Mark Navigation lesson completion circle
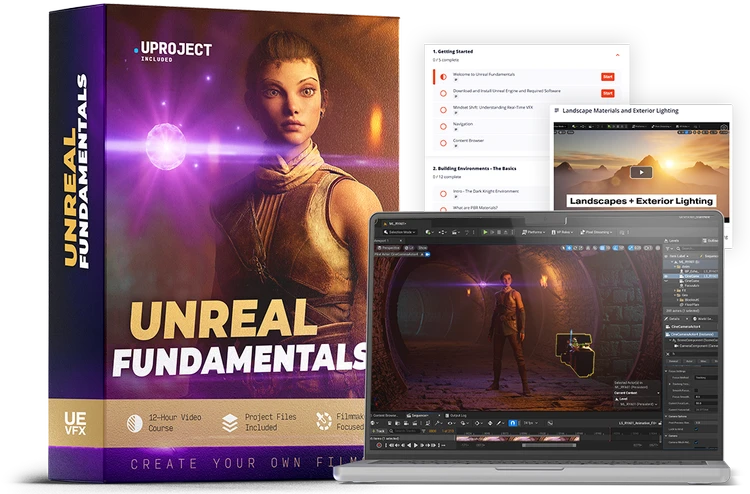Screen dimensions: 750x494 click(443, 126)
